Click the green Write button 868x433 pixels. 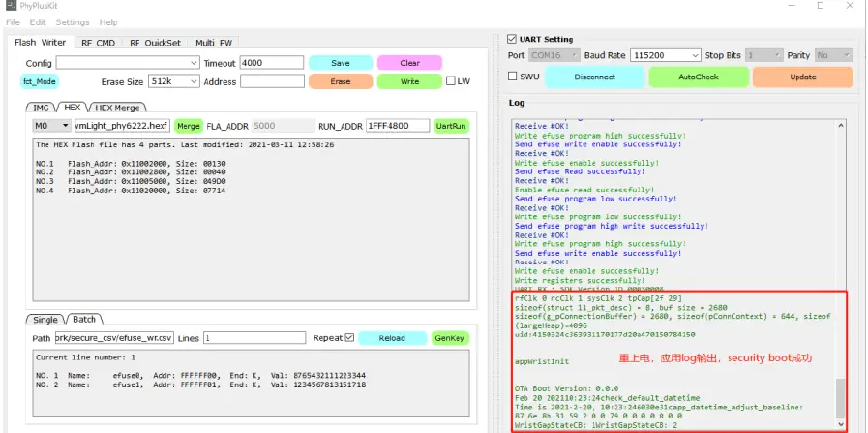409,81
